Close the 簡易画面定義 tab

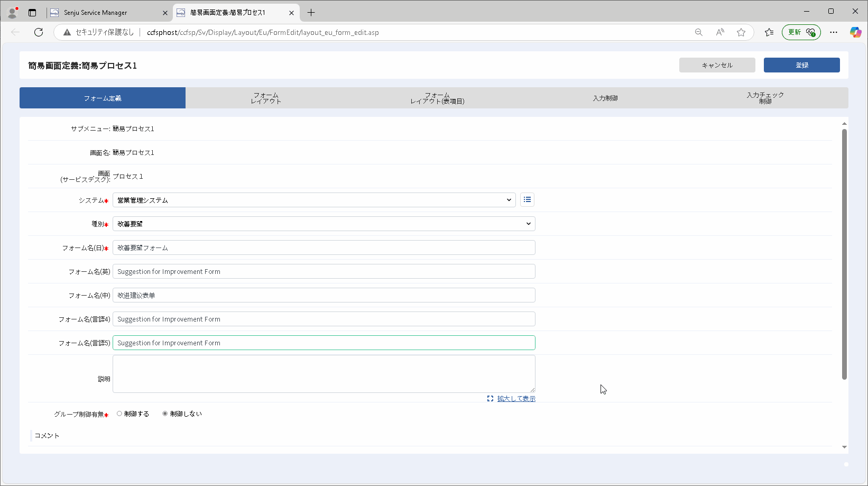292,13
